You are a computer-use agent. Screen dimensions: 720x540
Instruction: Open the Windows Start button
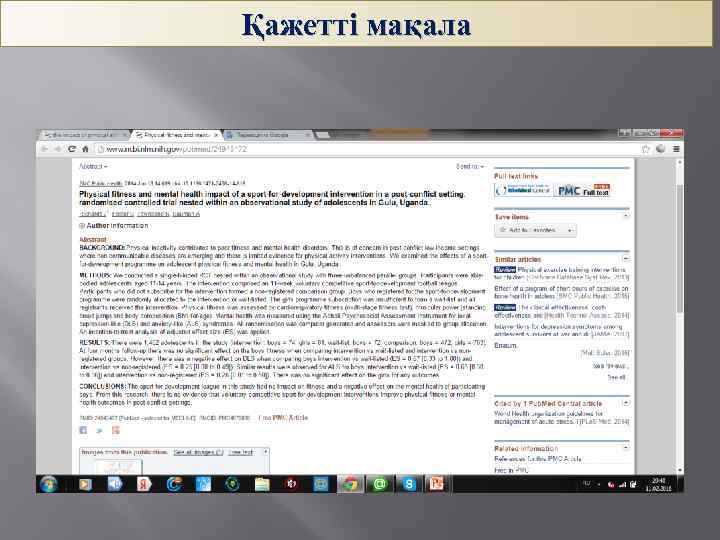point(48,484)
